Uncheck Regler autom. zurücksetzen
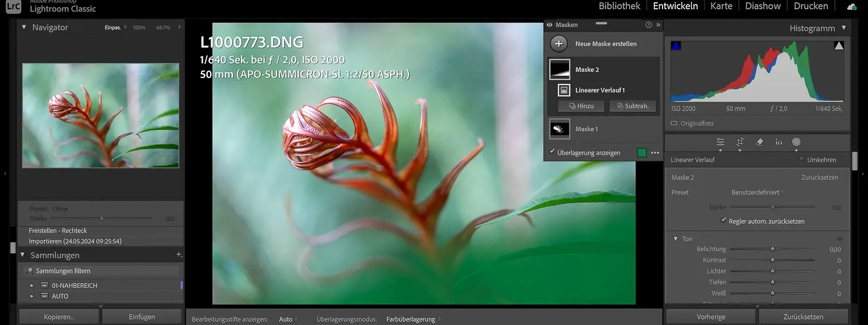The height and width of the screenshot is (325, 868). coord(723,220)
